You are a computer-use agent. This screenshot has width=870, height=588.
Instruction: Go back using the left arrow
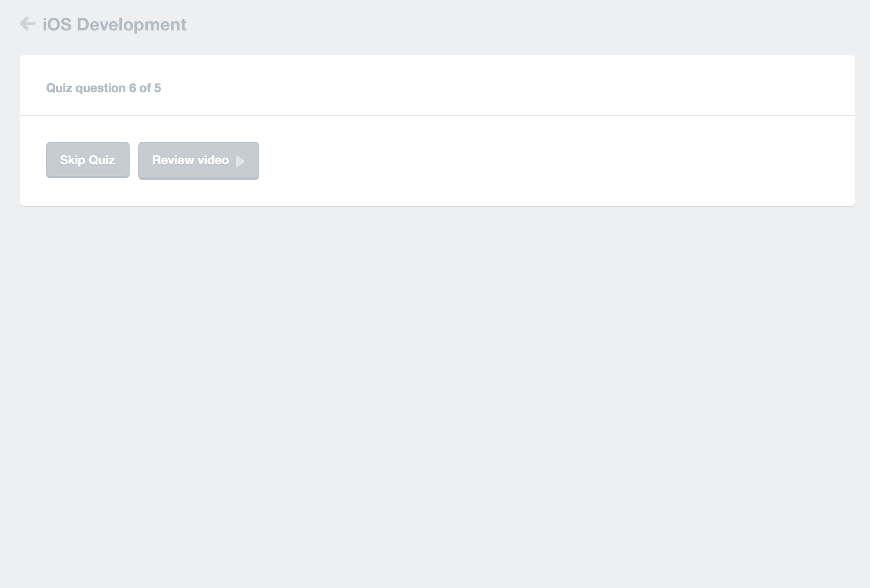[28, 24]
